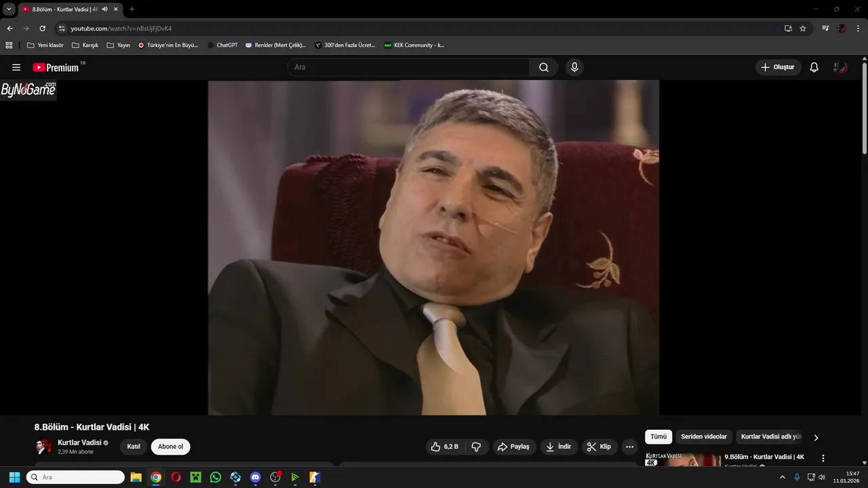Click the Oluştur create button
This screenshot has height=488, width=868.
point(778,67)
